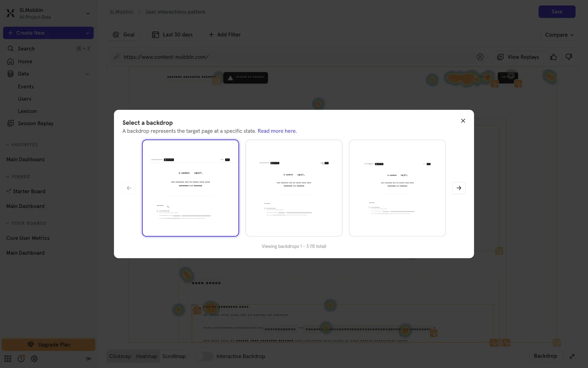This screenshot has width=588, height=368.
Task: Select the second backdrop thumbnail
Action: point(294,188)
